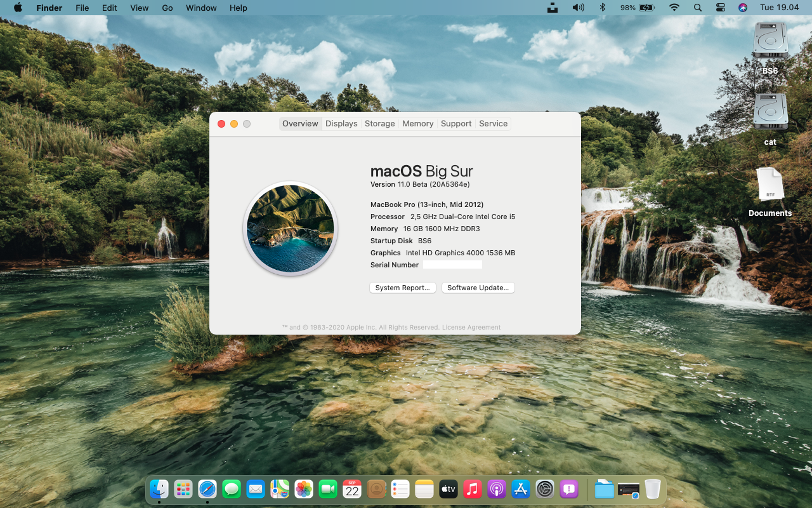Switch to the Memory tab

418,124
